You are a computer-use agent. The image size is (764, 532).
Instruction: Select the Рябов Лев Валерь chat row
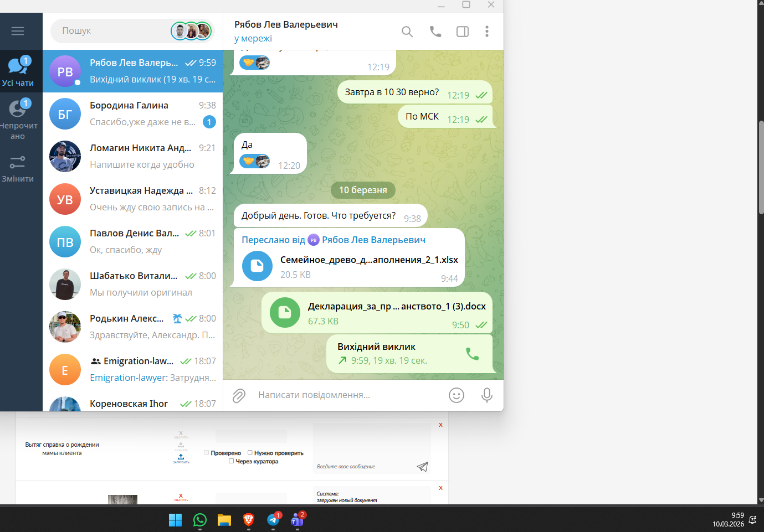[x=133, y=71]
